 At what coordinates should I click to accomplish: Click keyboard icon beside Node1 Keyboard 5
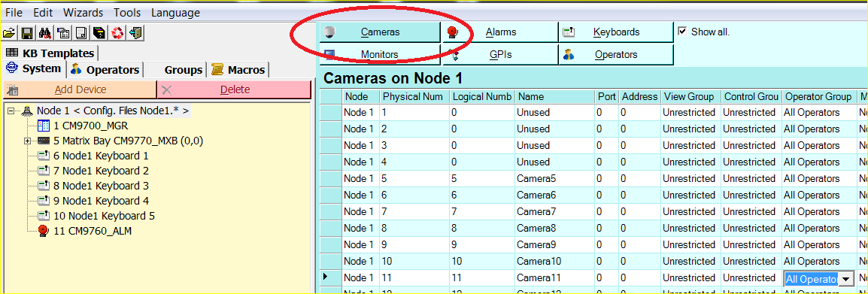click(44, 216)
